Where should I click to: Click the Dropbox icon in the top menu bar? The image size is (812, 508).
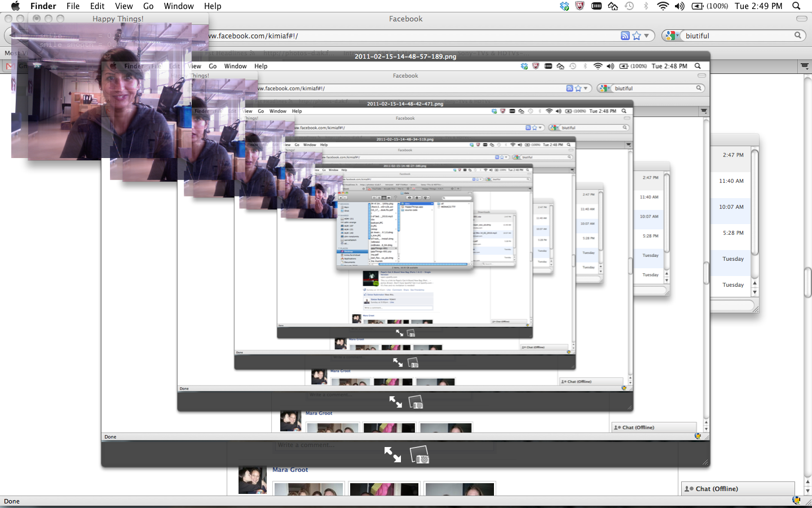(564, 6)
